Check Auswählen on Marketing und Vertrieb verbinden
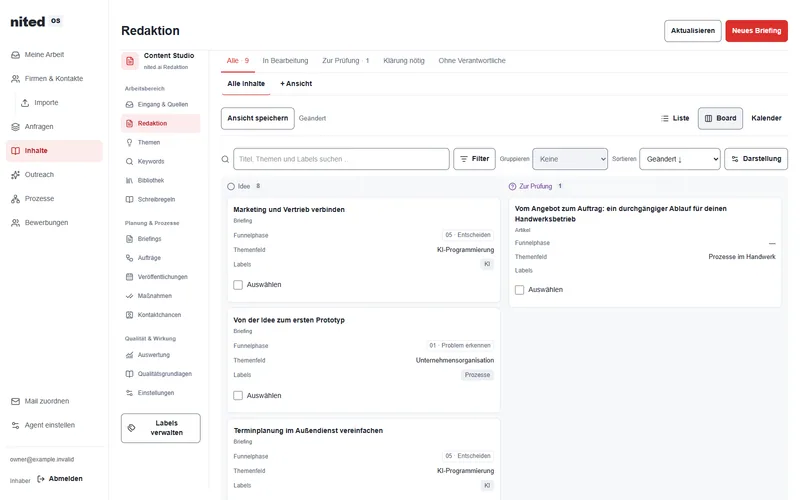Screen dimensions: 800x500 coord(238,285)
